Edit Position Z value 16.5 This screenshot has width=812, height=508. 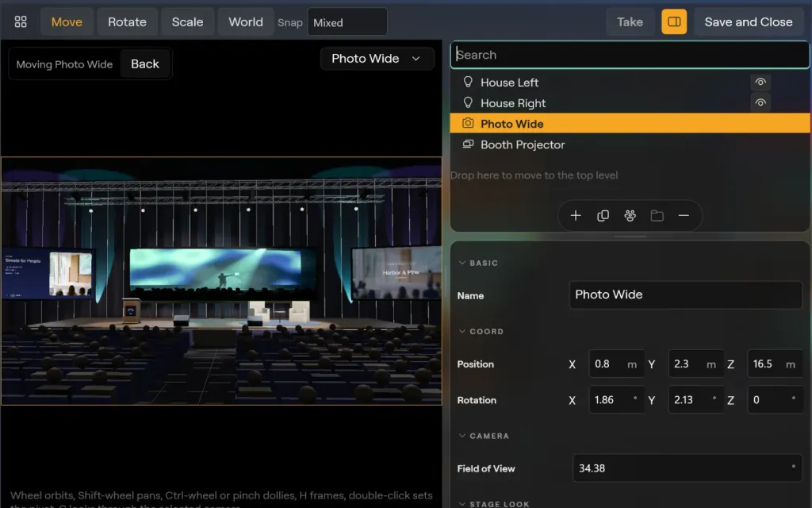pyautogui.click(x=776, y=364)
